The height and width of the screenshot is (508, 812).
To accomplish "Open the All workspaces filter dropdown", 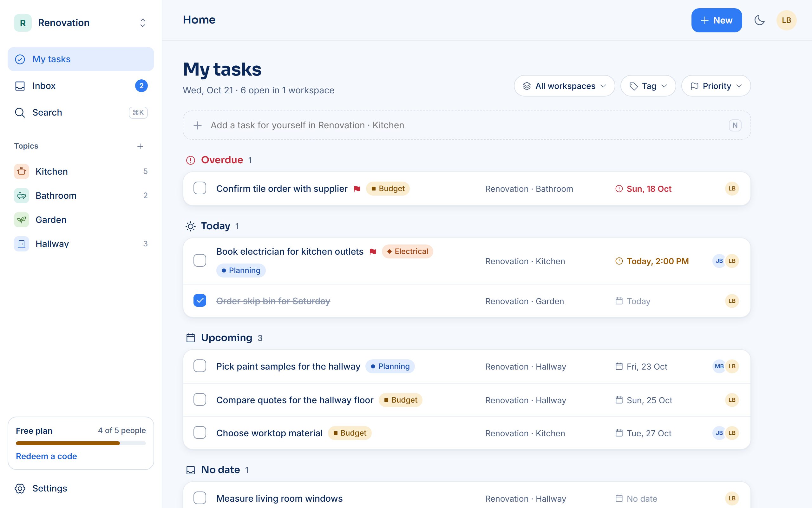I will point(564,86).
